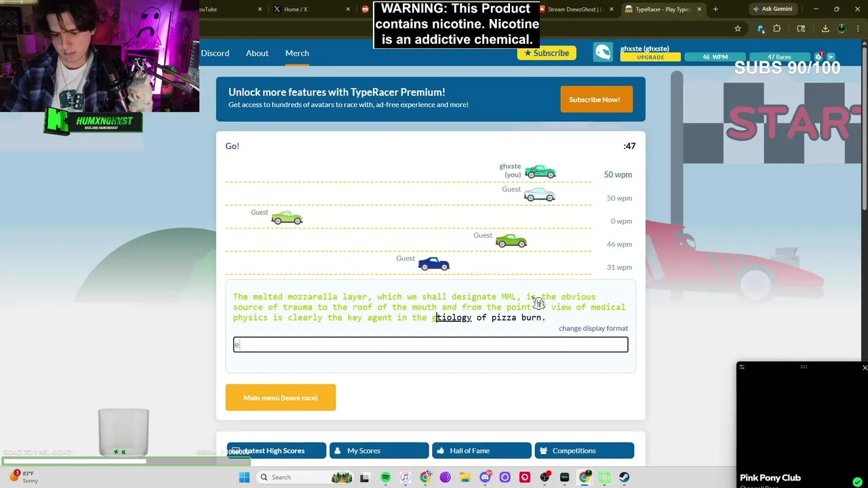Open the red square taskbar app

[524, 477]
